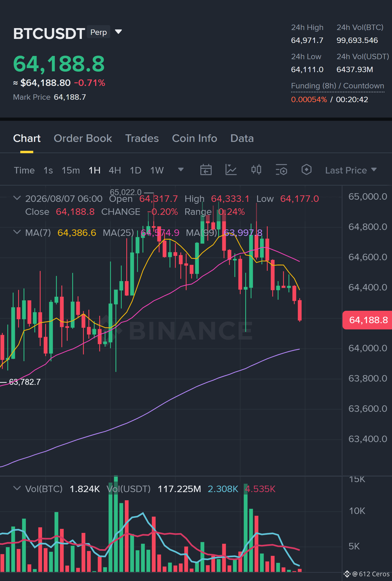This screenshot has height=581, width=392.
Task: Tap the BTCUSDT symbol title
Action: point(49,34)
